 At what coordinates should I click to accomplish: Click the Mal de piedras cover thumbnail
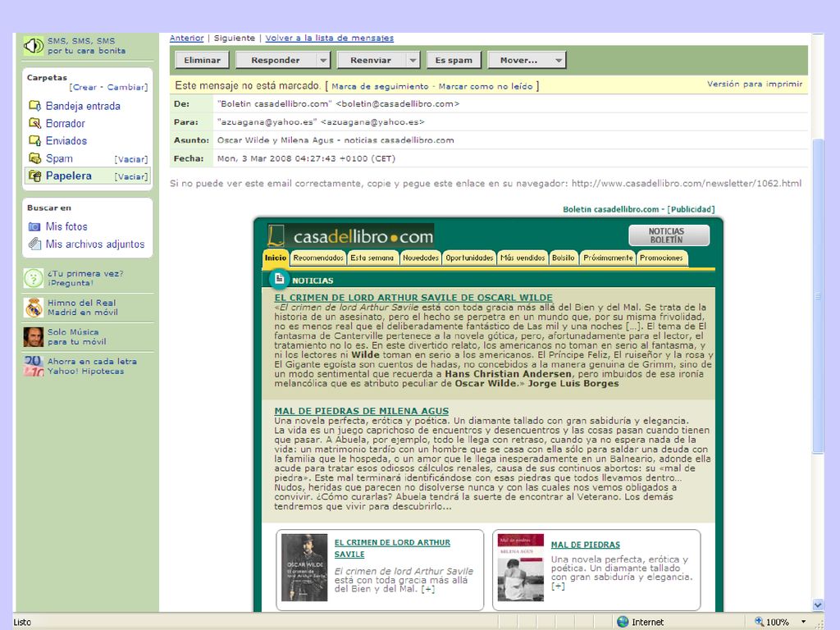click(521, 568)
